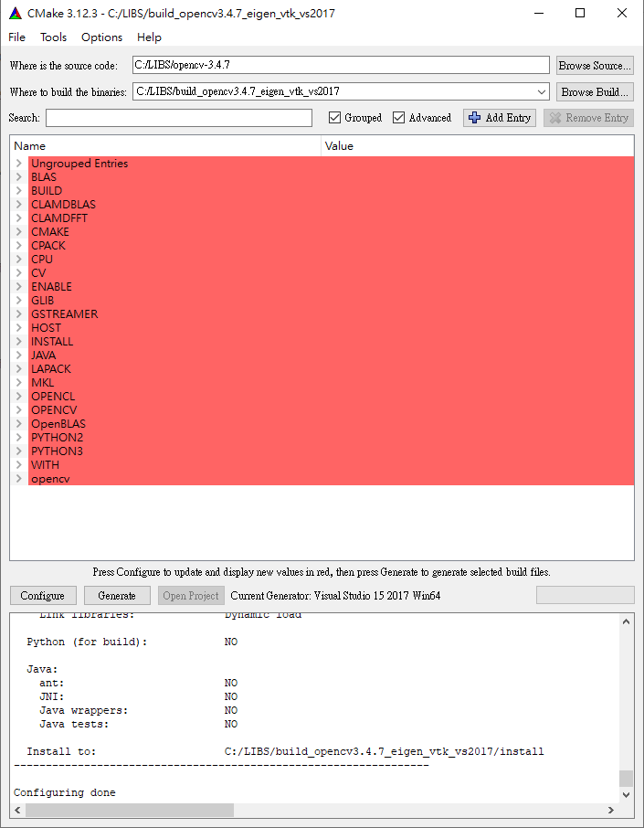Click 'Current Generator: Visual Studio 15 2017 Win64' label
Image resolution: width=644 pixels, height=828 pixels.
tap(336, 596)
